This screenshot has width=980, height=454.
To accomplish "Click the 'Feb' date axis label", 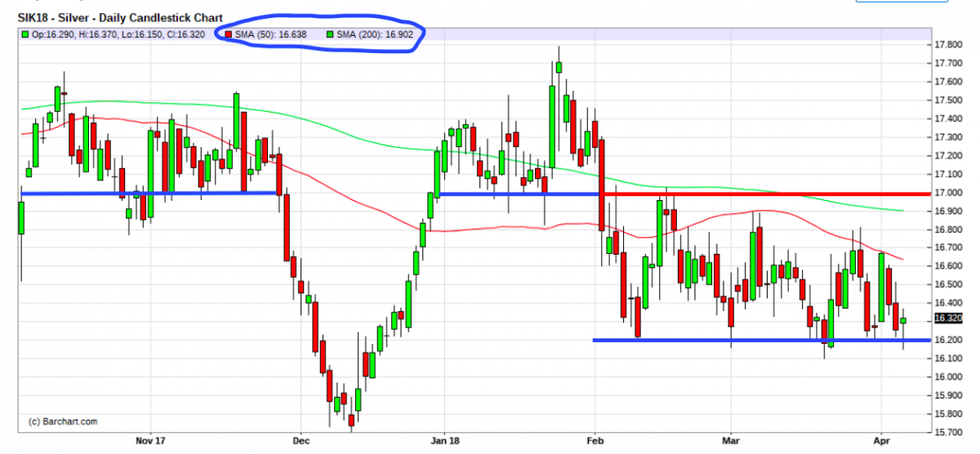I will click(595, 442).
